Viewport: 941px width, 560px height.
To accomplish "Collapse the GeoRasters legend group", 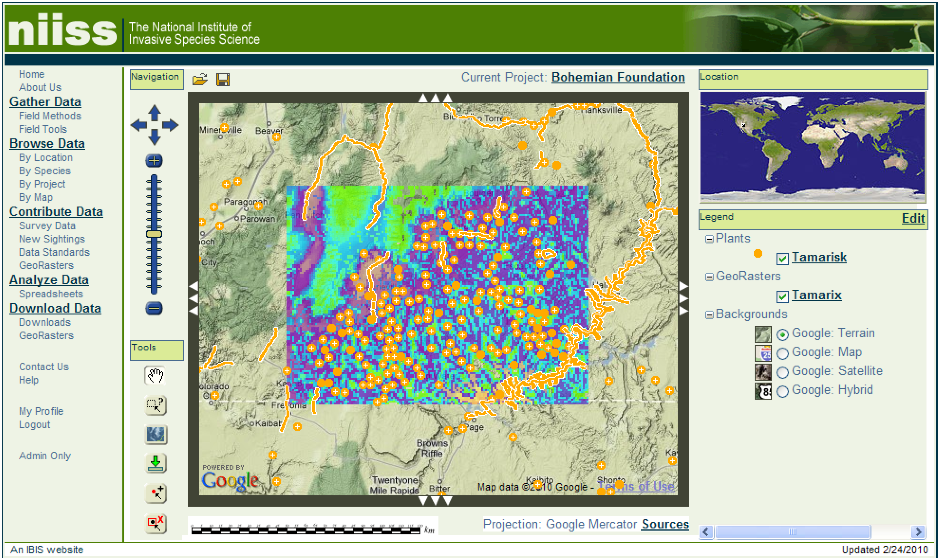I will point(709,277).
